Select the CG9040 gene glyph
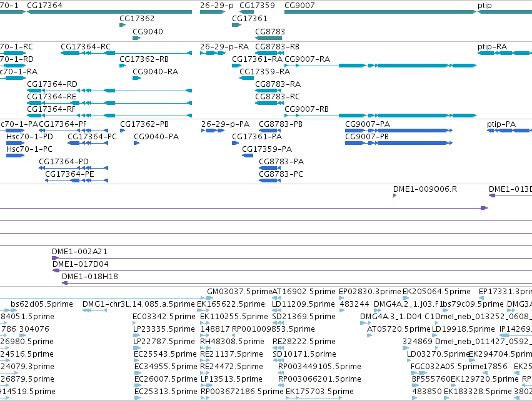Viewport: 532px width, 401px height. 136,38
